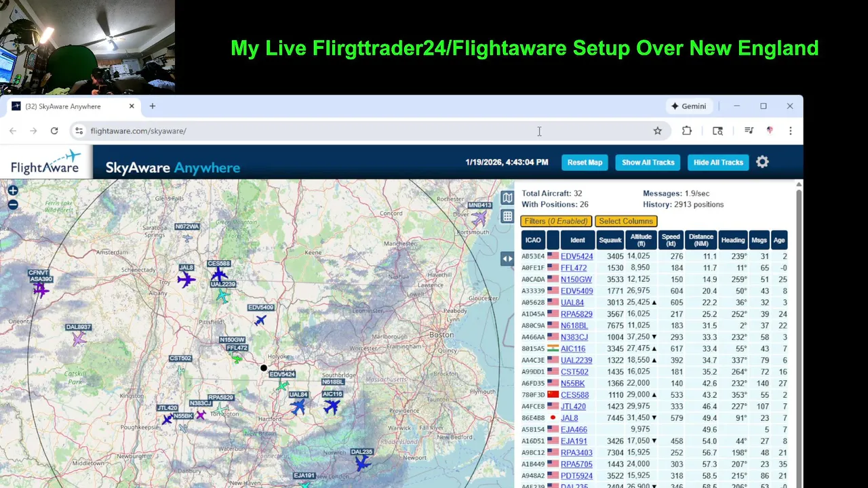
Task: Open the EDV5424 flight link
Action: coord(576,256)
